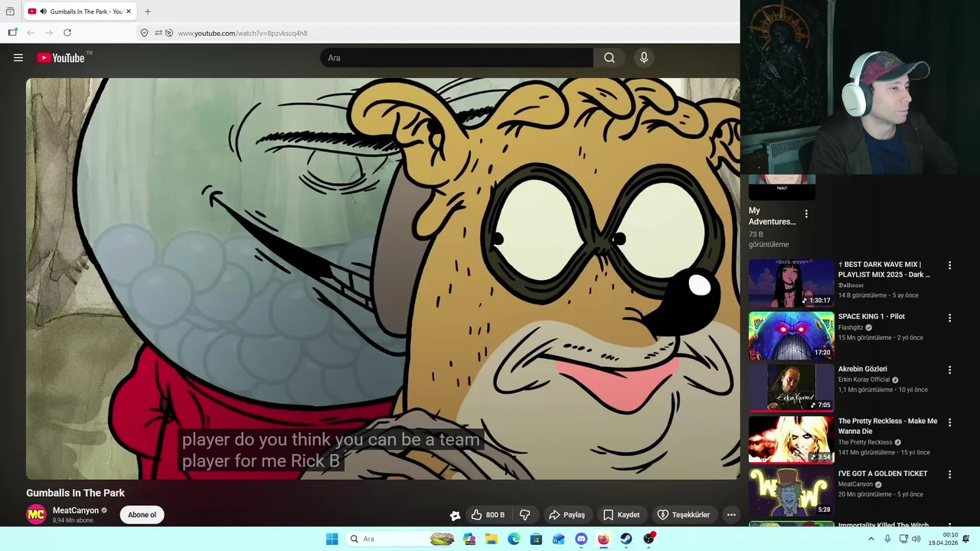Launch Microsoft Edge from the taskbar

514,539
